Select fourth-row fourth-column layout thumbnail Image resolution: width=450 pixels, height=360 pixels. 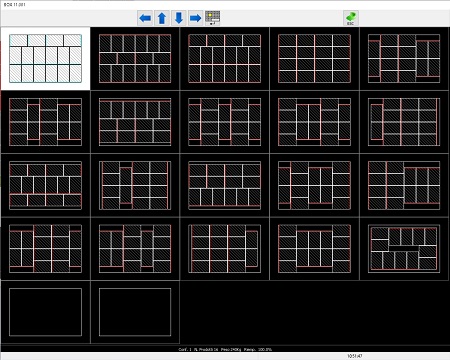(x=314, y=249)
